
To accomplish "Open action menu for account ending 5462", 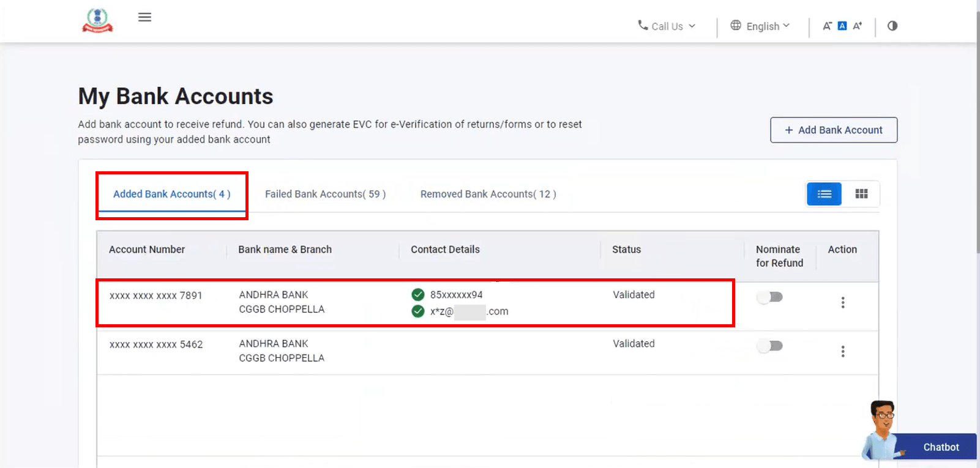I will tap(843, 352).
